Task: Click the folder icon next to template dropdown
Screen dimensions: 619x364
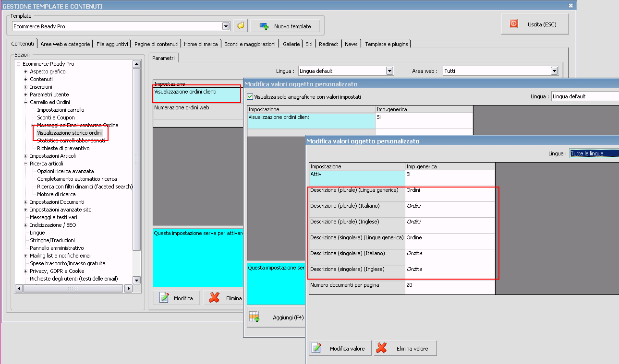Action: [x=241, y=26]
